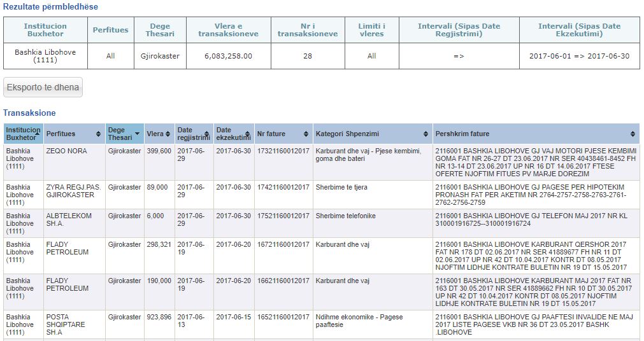The width and height of the screenshot is (644, 341).
Task: Sort by Date ekzekutimi column
Action: 234,134
